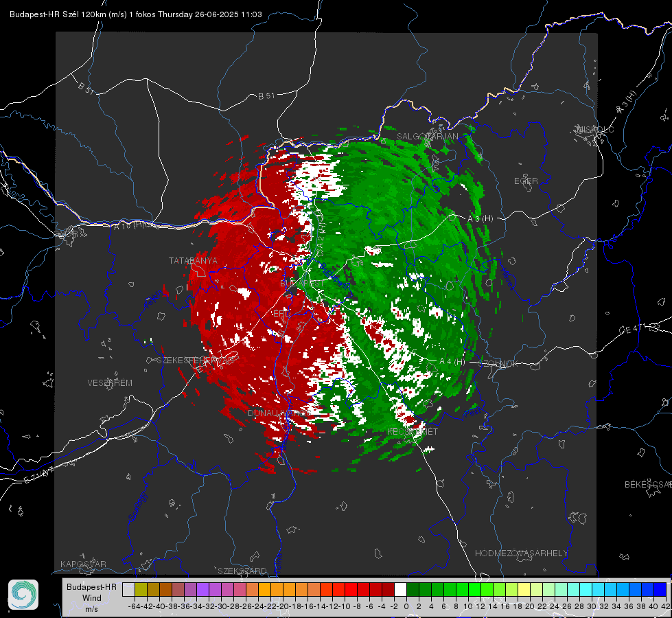Click the -10 legend scale value
672x618 pixels.
pos(344,606)
